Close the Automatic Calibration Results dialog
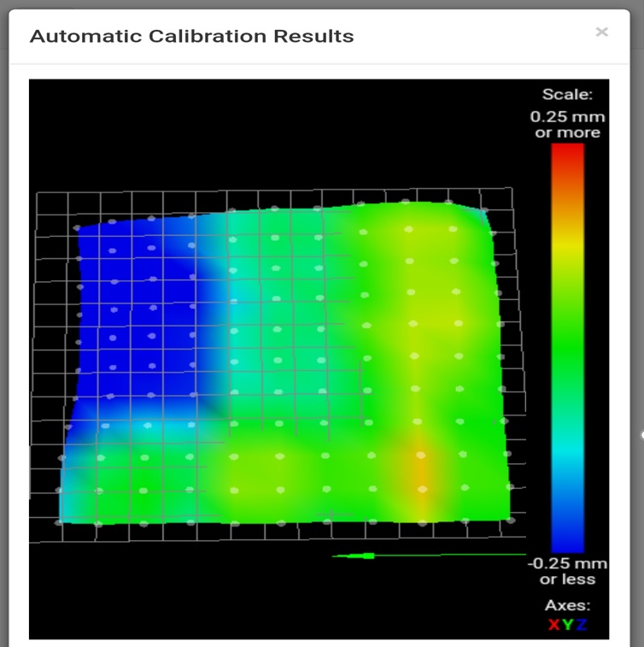The width and height of the screenshot is (644, 647). (601, 32)
